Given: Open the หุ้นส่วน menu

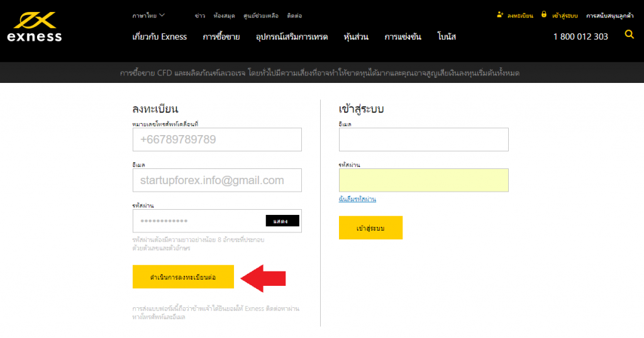Looking at the screenshot, I should [x=356, y=36].
